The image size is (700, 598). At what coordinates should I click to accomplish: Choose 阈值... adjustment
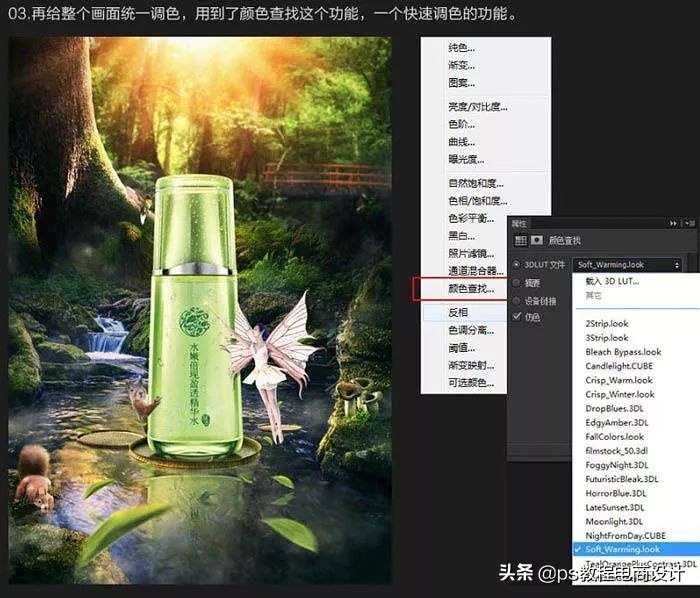pos(462,348)
